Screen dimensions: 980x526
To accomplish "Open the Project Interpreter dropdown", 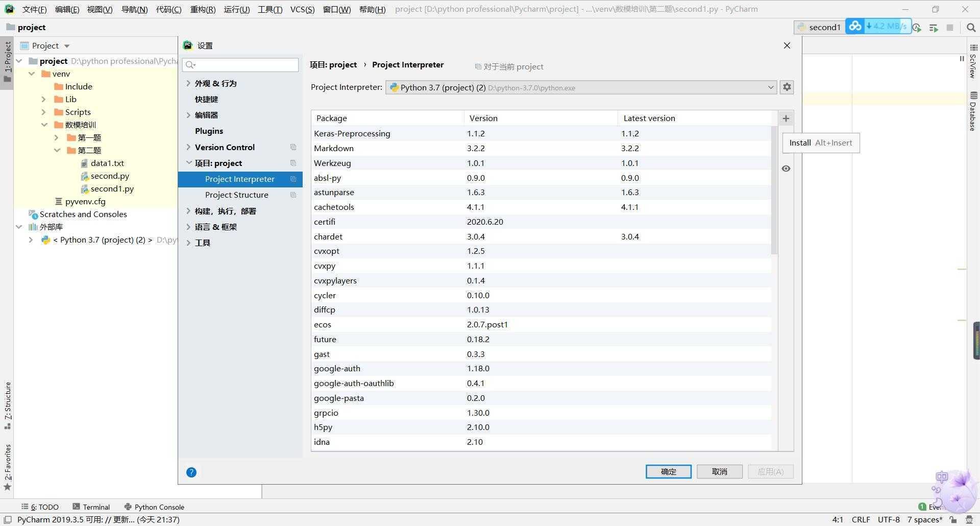I will click(x=581, y=87).
